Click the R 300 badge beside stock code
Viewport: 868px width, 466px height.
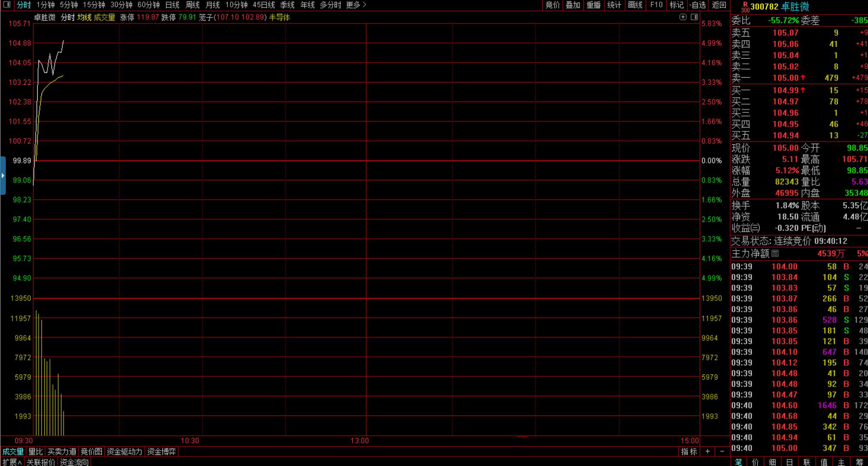pyautogui.click(x=745, y=7)
